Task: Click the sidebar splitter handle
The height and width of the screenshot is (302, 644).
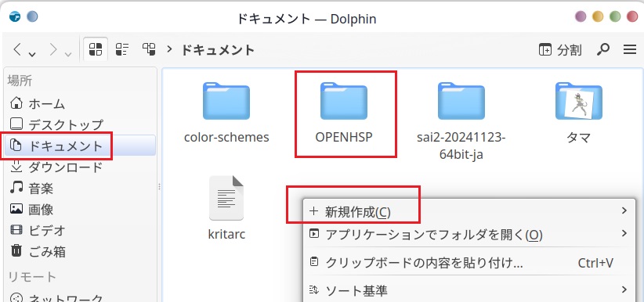Action: (159, 187)
